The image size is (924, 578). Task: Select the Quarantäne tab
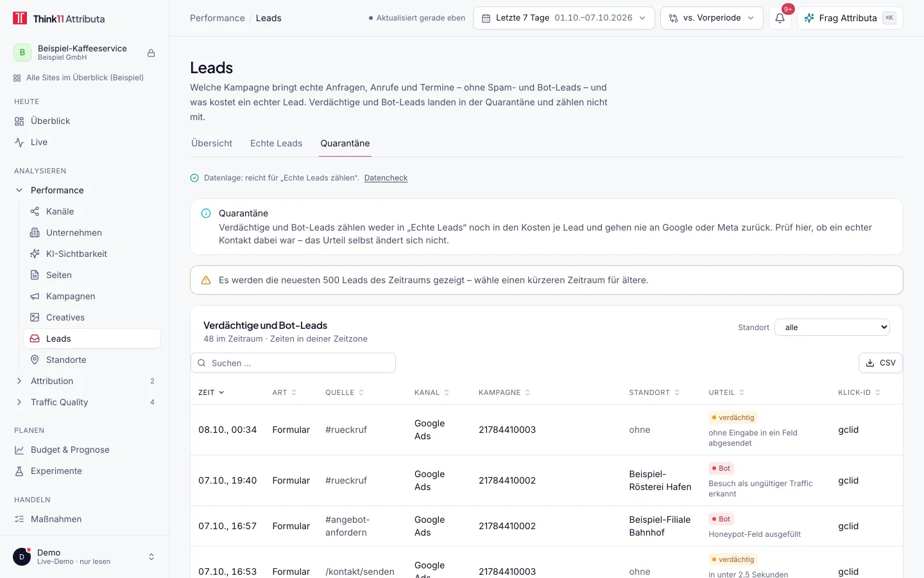(x=345, y=143)
